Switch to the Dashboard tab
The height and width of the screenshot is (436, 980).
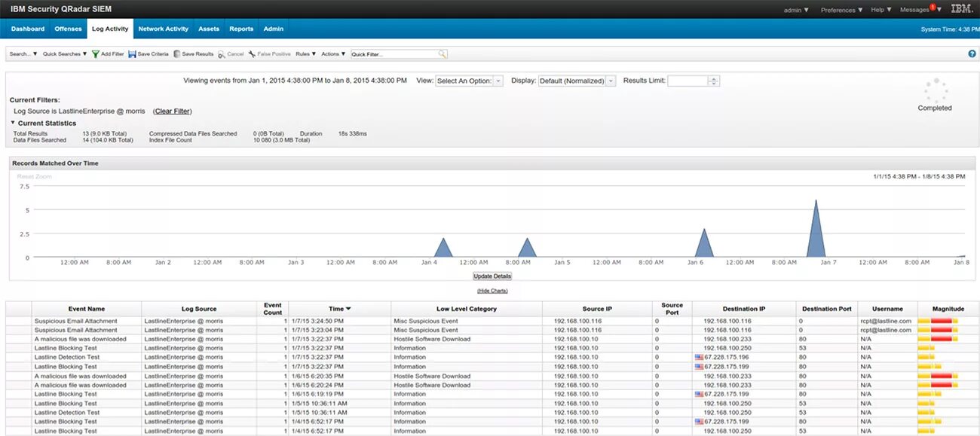point(28,29)
